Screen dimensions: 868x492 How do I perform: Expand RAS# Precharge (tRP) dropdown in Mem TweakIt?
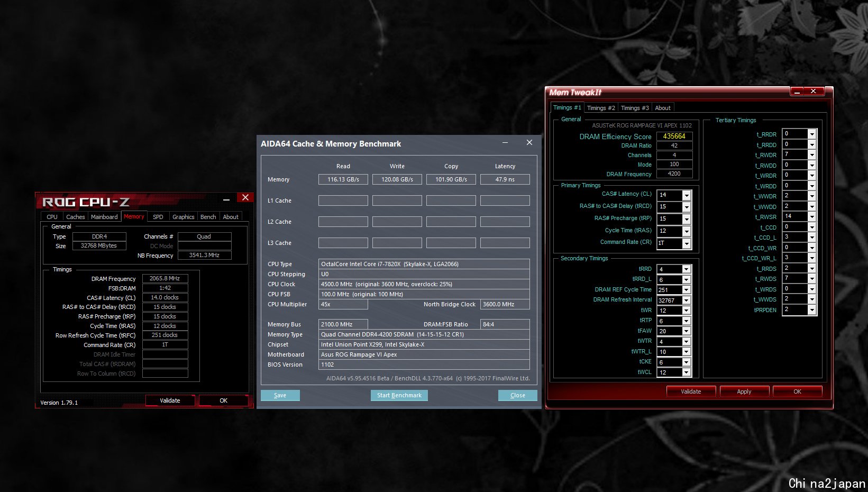coord(687,220)
